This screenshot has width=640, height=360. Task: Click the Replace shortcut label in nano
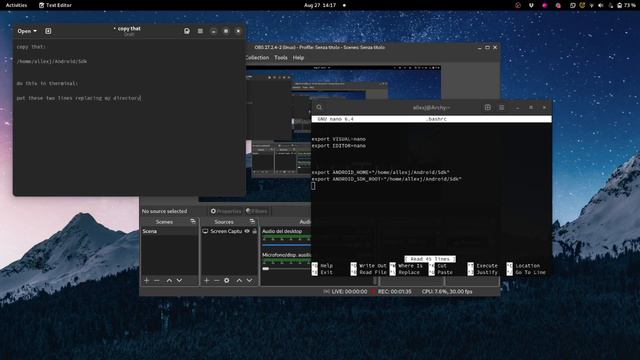(409, 272)
